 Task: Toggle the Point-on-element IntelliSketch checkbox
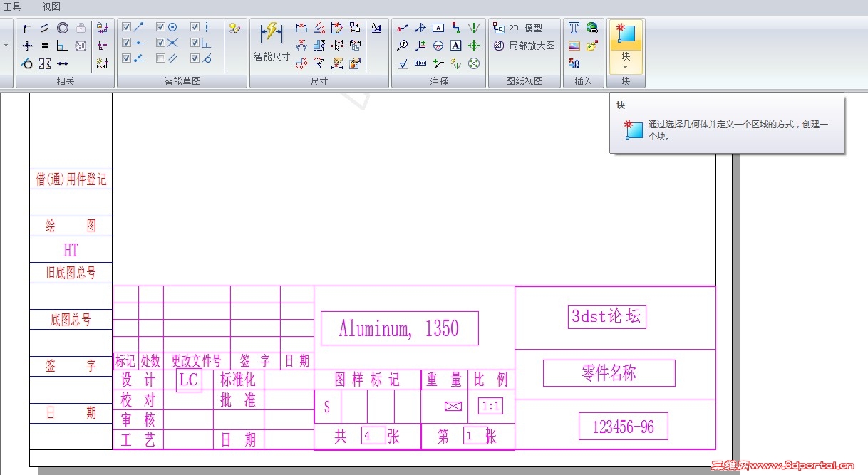point(126,58)
